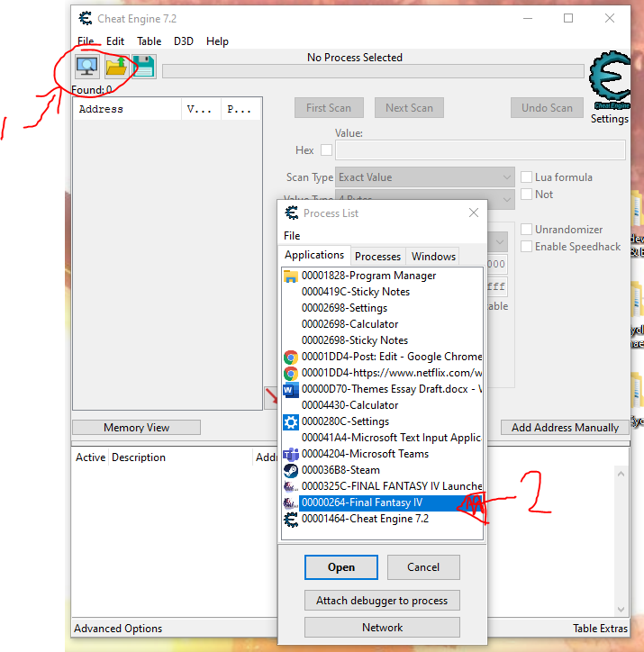
Task: Click Chrome icon beside the netflix.com entry
Action: click(291, 374)
